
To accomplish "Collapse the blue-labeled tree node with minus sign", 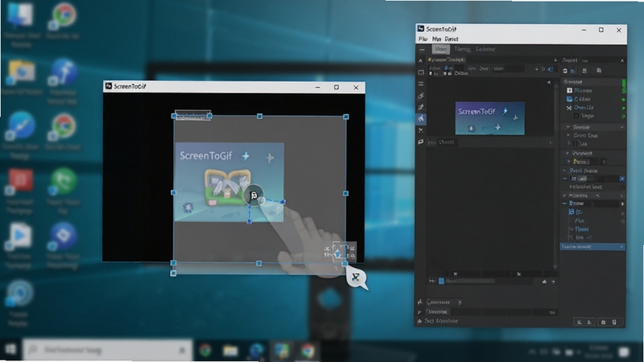I will click(565, 204).
